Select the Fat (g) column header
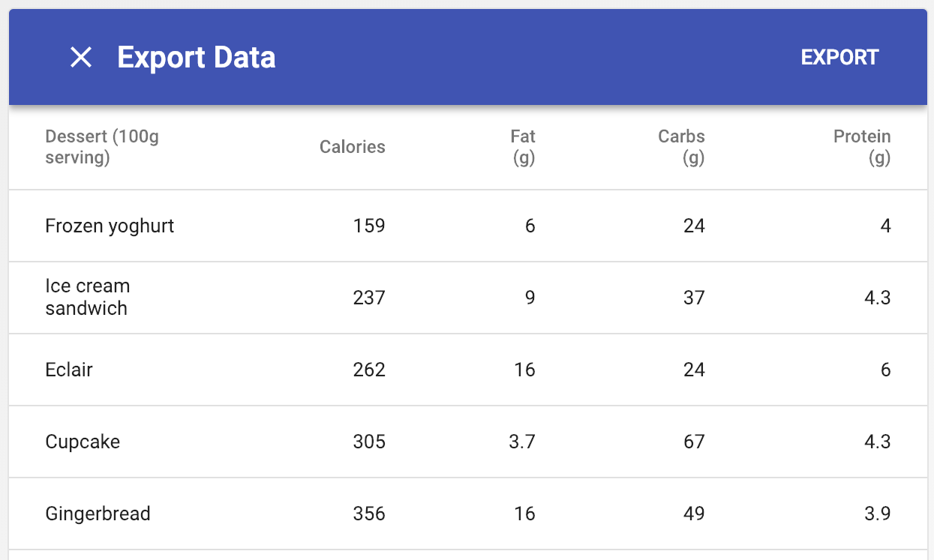 (523, 148)
